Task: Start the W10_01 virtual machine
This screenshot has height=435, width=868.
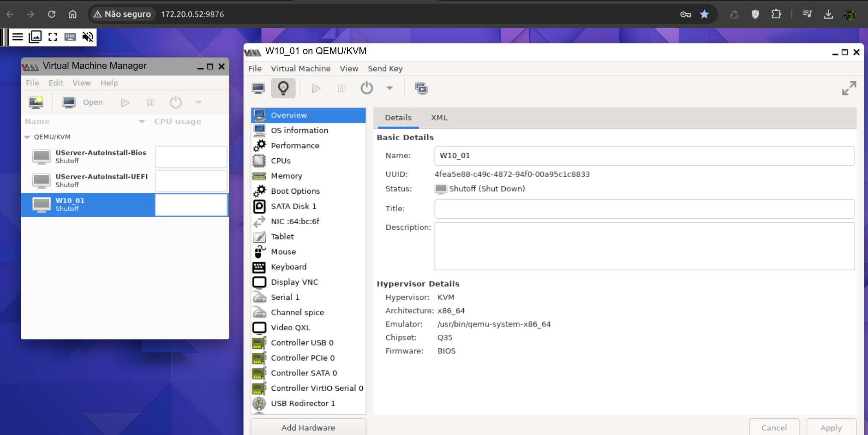Action: point(316,88)
